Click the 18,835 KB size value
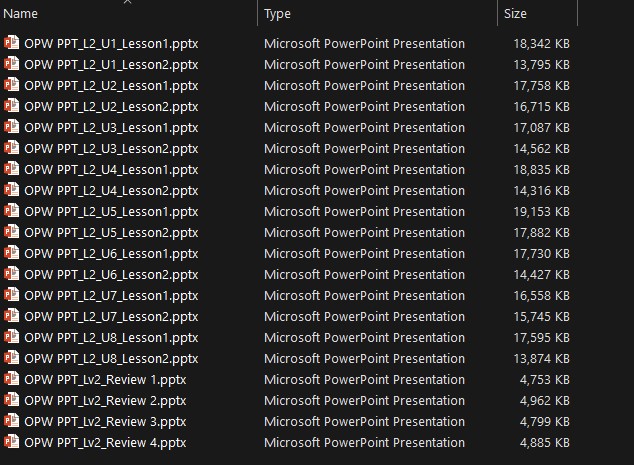The image size is (634, 465). [541, 170]
